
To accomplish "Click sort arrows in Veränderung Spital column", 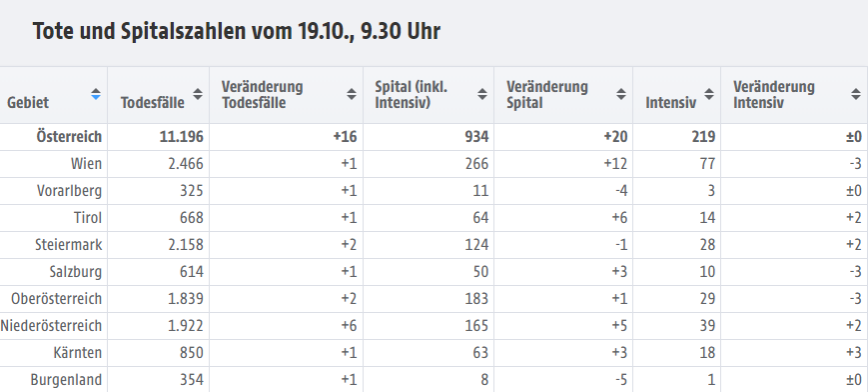I will (x=621, y=94).
